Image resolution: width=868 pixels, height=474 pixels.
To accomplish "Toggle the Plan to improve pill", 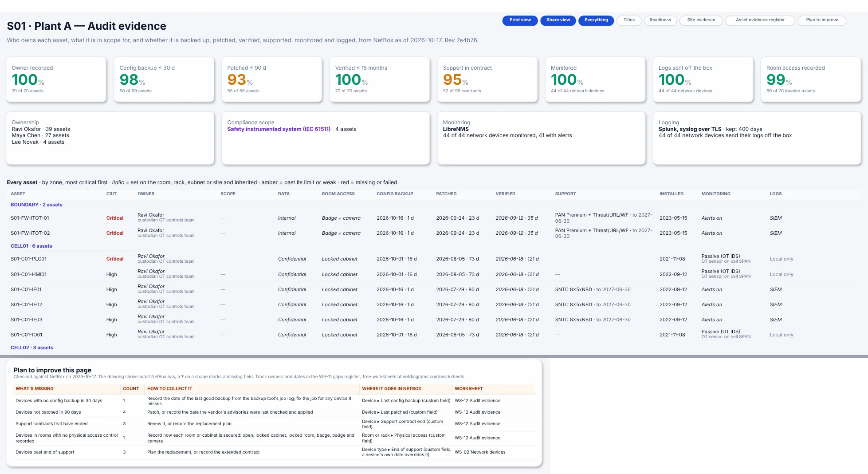I will 822,20.
